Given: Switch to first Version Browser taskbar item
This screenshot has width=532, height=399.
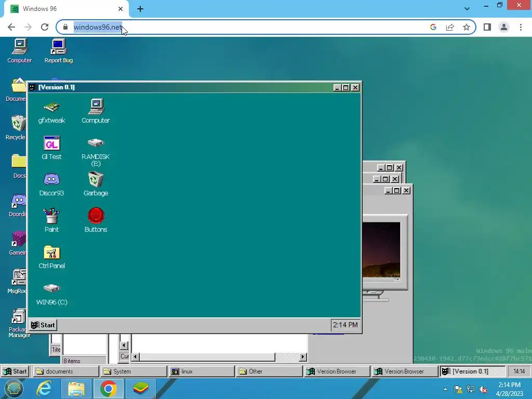Looking at the screenshot, I should [337, 371].
